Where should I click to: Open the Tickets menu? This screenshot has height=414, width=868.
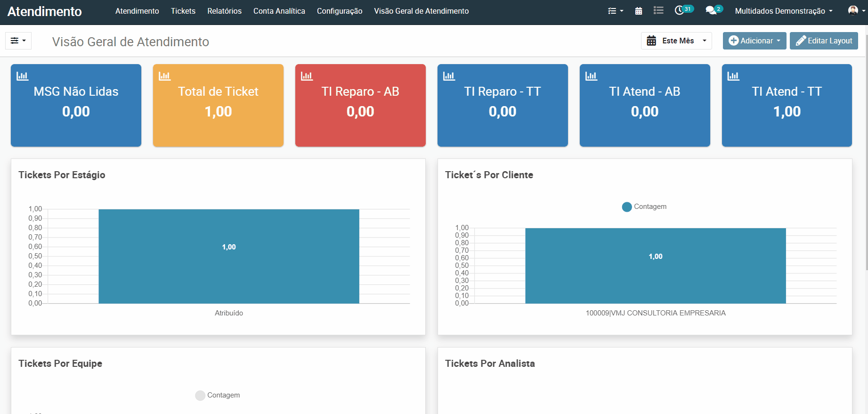(183, 11)
